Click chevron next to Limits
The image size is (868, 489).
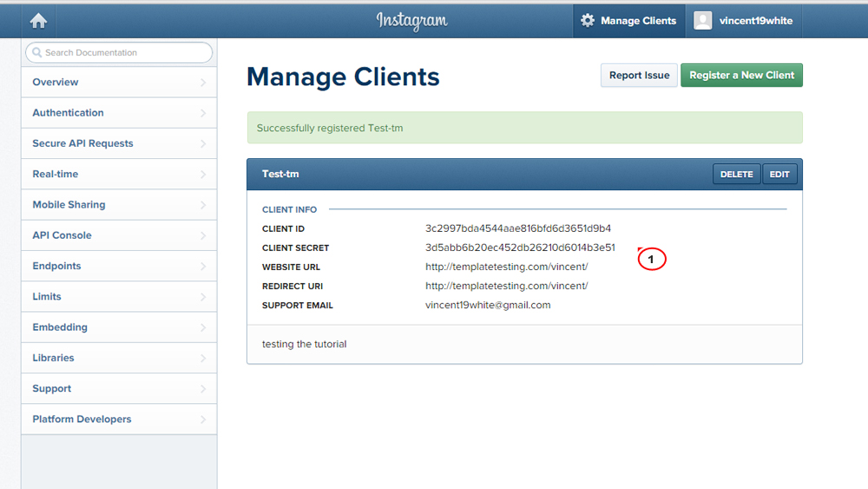tap(203, 297)
